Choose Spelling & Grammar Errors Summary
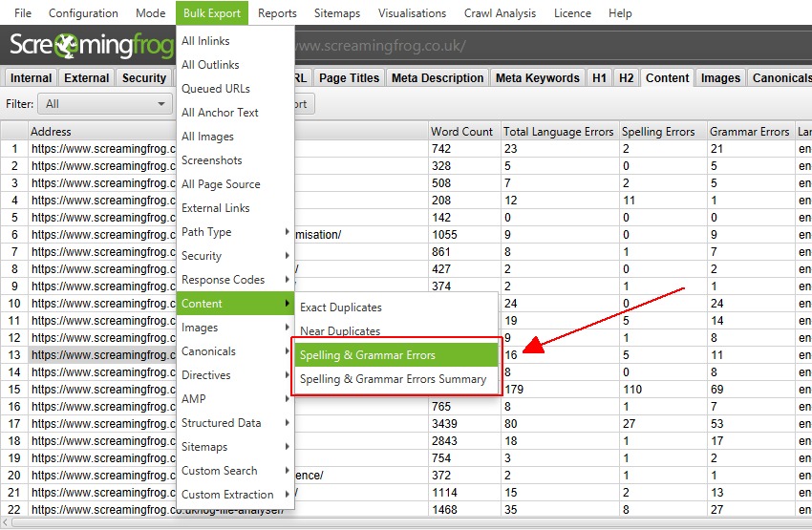This screenshot has height=530, width=812. [x=393, y=379]
